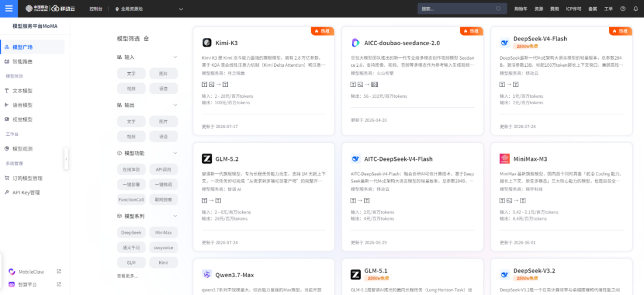Viewport: 644px width, 295px height.
Task: Open the Kimi-K3 model card title
Action: tap(227, 43)
